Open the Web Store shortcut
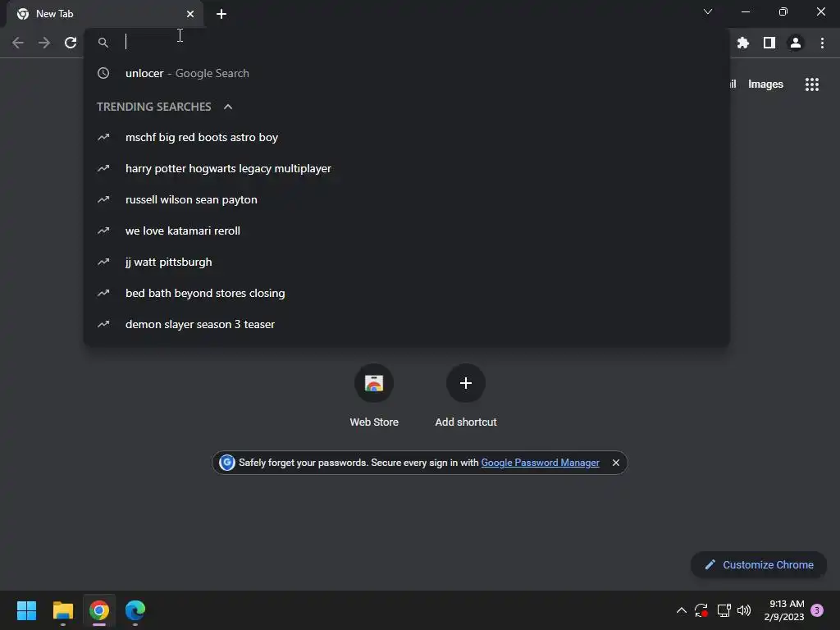 tap(374, 395)
